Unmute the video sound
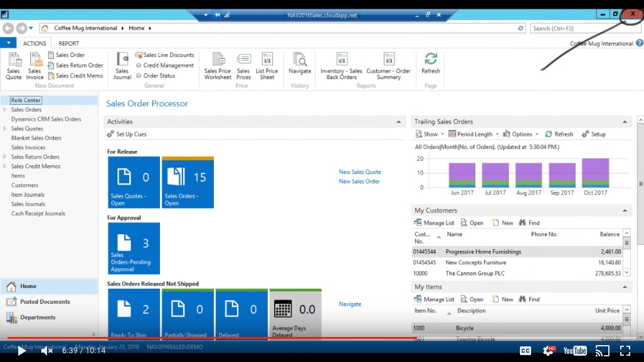Image resolution: width=644 pixels, height=362 pixels. (x=47, y=351)
